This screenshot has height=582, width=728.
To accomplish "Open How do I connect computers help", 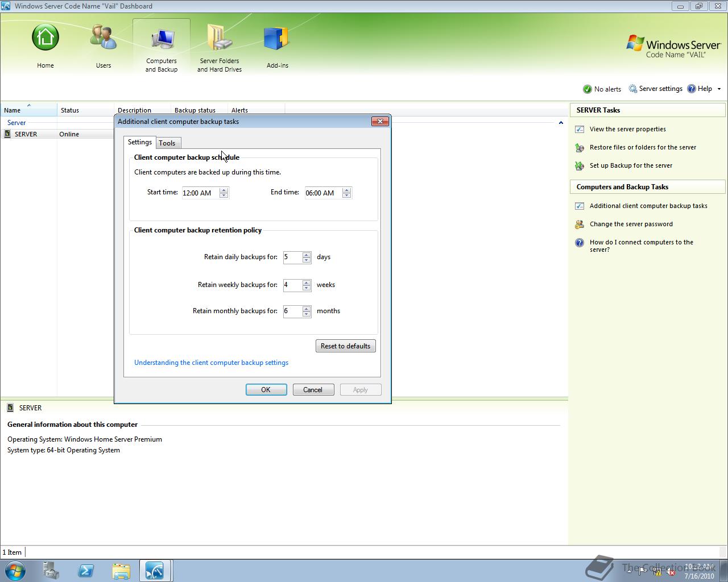I will coord(641,246).
